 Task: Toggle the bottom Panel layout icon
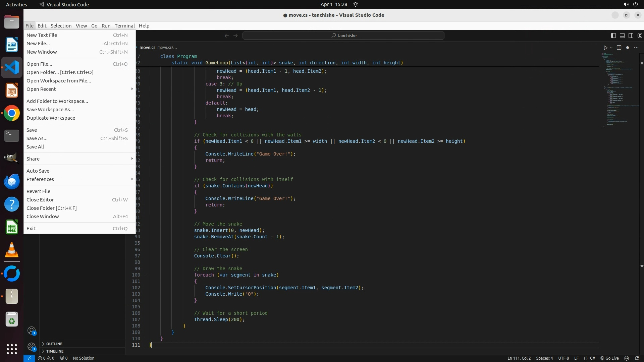(x=622, y=36)
